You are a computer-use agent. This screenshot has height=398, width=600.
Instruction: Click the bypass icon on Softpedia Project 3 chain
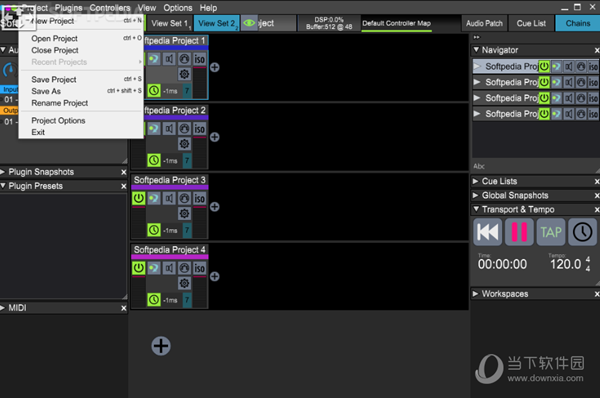coord(154,198)
